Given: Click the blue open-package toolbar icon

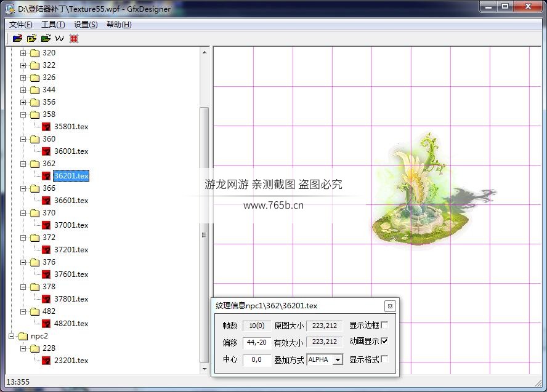Looking at the screenshot, I should (x=17, y=38).
